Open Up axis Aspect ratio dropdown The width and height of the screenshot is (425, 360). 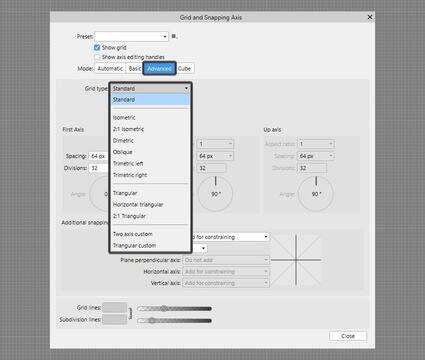(316, 144)
